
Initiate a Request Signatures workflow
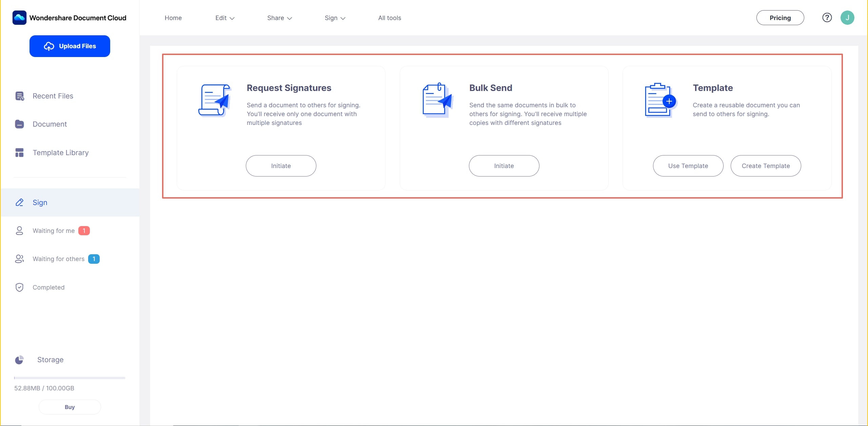pos(281,166)
